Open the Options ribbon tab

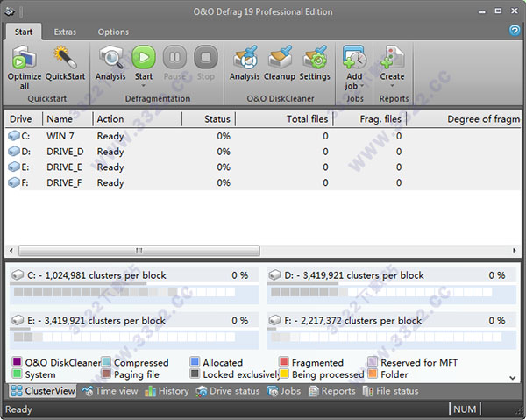click(113, 32)
